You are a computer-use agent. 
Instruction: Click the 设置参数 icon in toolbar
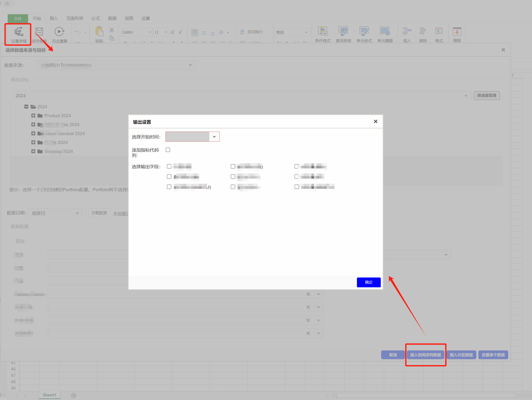(x=19, y=34)
